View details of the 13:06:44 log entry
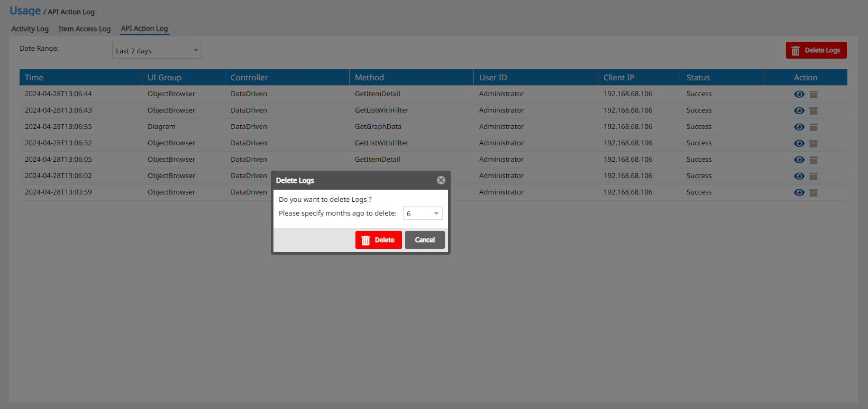The height and width of the screenshot is (409, 868). tap(799, 94)
